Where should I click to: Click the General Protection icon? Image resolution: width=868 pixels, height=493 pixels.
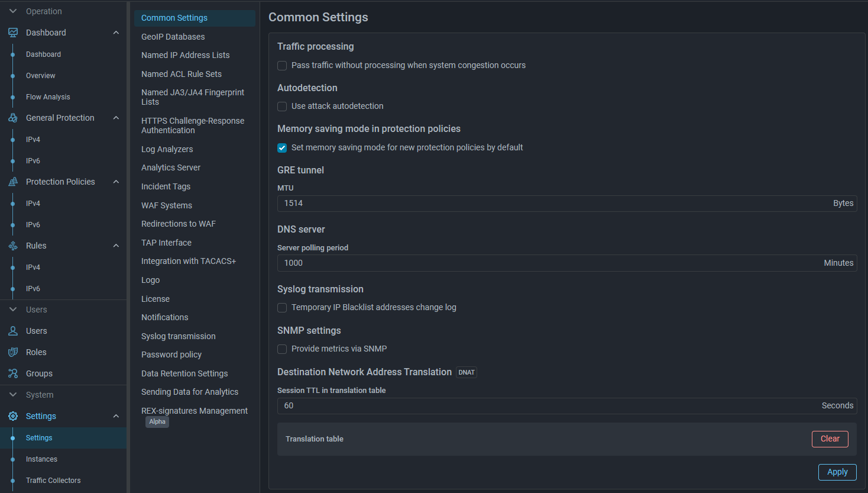point(13,118)
